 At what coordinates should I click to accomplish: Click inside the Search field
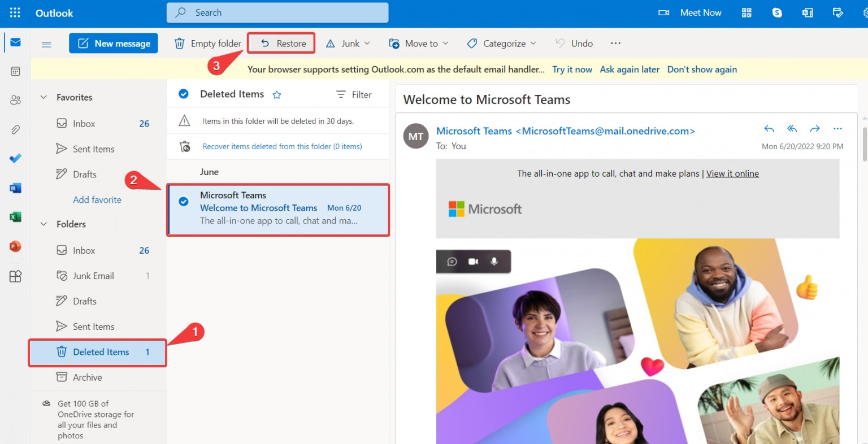pyautogui.click(x=277, y=12)
